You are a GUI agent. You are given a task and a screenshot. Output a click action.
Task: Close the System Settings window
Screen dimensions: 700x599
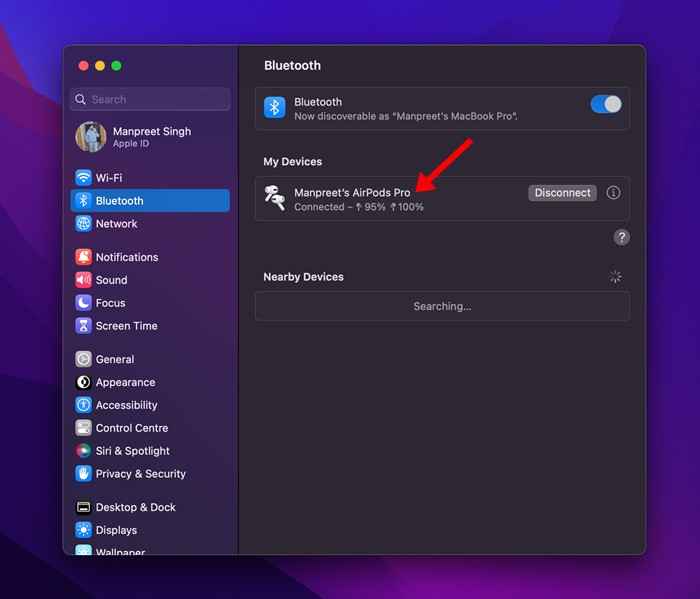[x=83, y=66]
